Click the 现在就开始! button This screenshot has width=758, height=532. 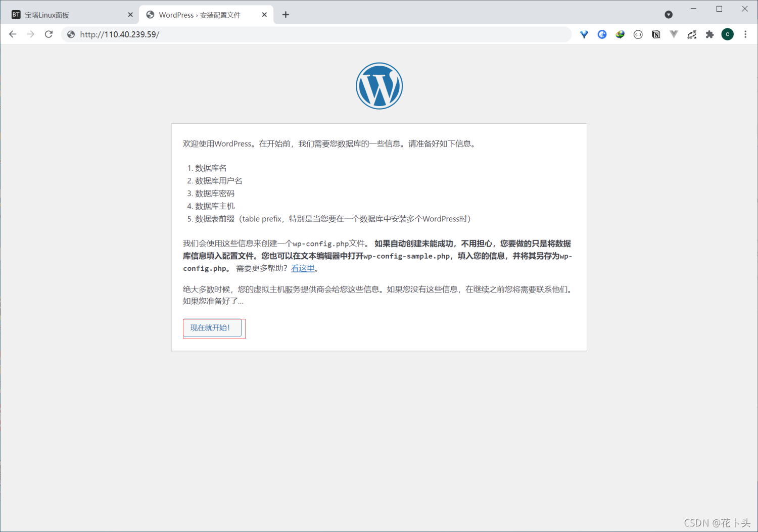(212, 328)
